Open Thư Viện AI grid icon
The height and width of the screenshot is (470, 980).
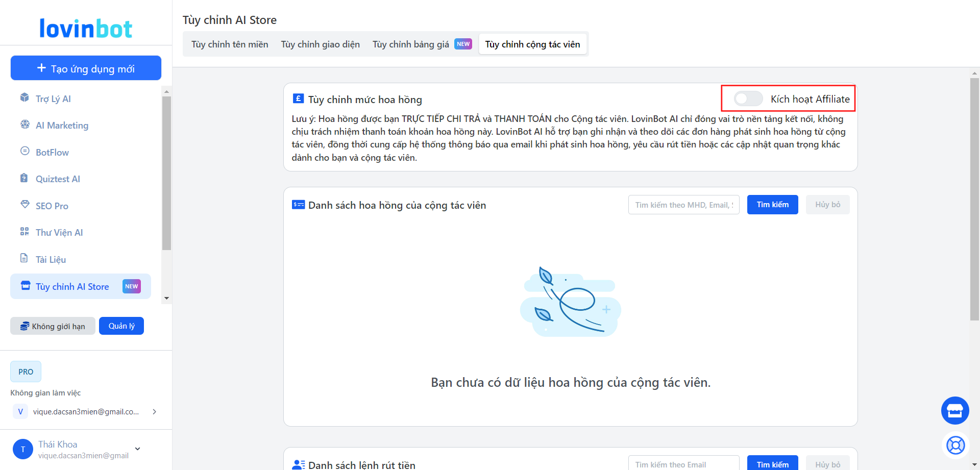[24, 232]
